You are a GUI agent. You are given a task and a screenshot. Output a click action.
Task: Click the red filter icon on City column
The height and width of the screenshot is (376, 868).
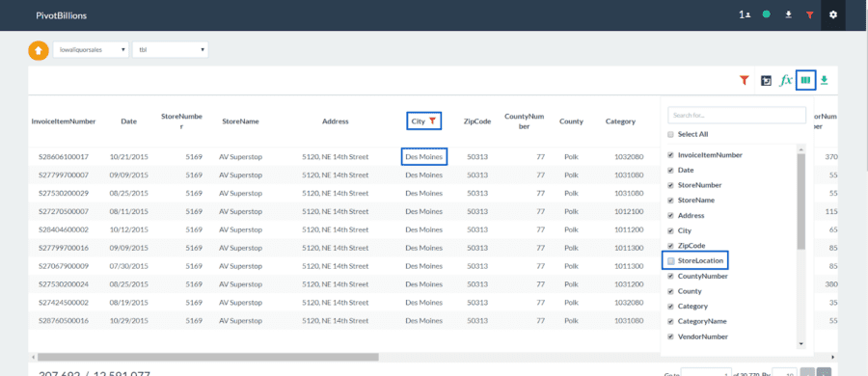(433, 121)
